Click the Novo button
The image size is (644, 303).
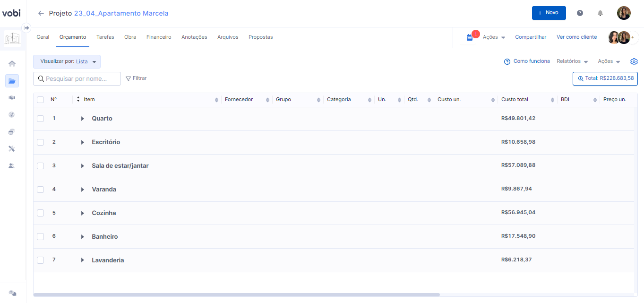[x=549, y=13]
